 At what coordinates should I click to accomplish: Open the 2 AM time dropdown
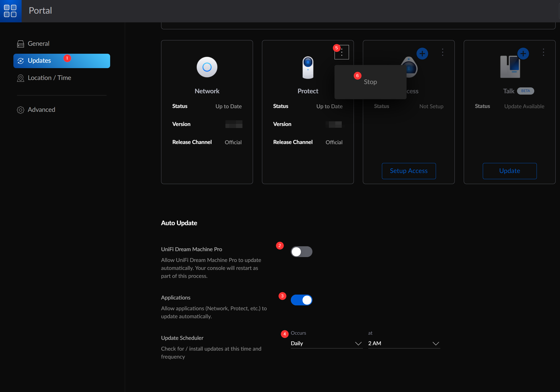404,343
